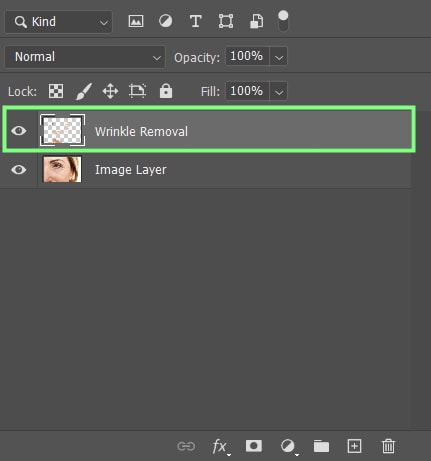Create new fill or adjustment layer

288,446
